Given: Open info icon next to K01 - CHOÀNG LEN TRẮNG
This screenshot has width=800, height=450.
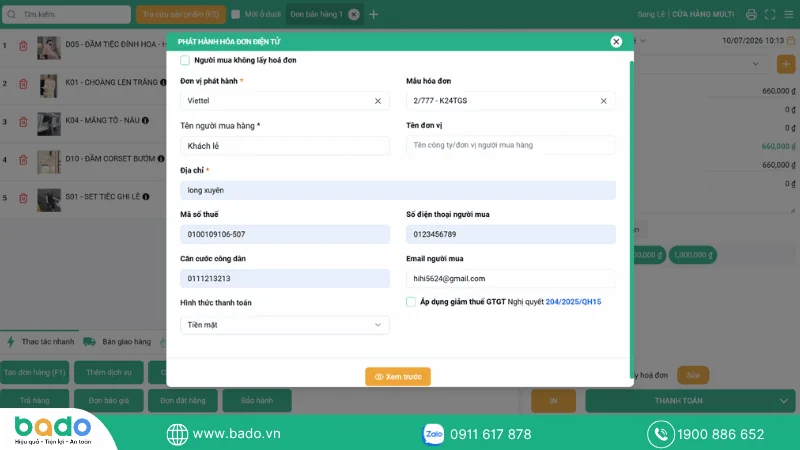Looking at the screenshot, I should (163, 82).
